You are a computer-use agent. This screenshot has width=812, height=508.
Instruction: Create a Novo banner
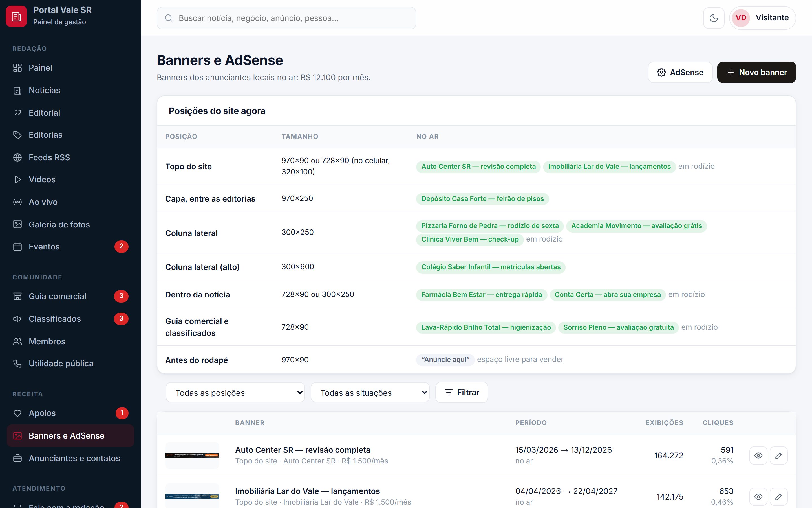coord(756,72)
